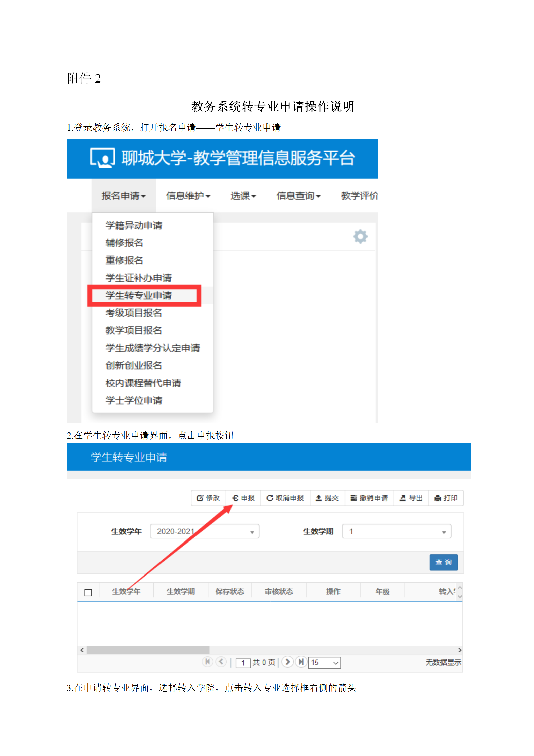This screenshot has height=756, width=534.
Task: Select 学生证补办申请 menu item
Action: coord(138,278)
